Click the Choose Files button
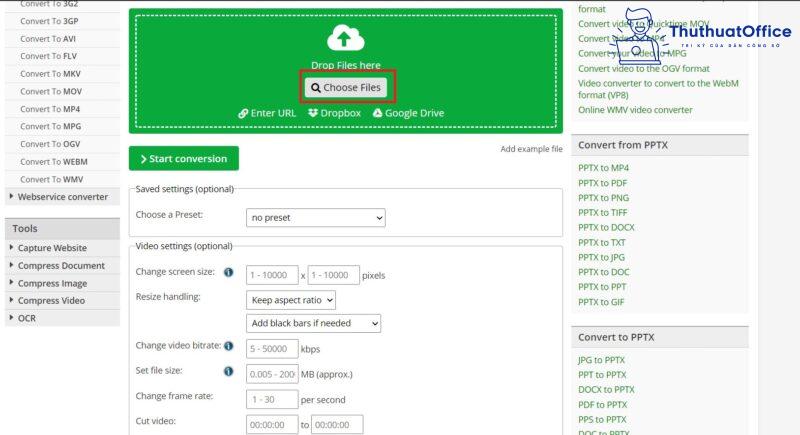This screenshot has height=435, width=800. tap(346, 88)
